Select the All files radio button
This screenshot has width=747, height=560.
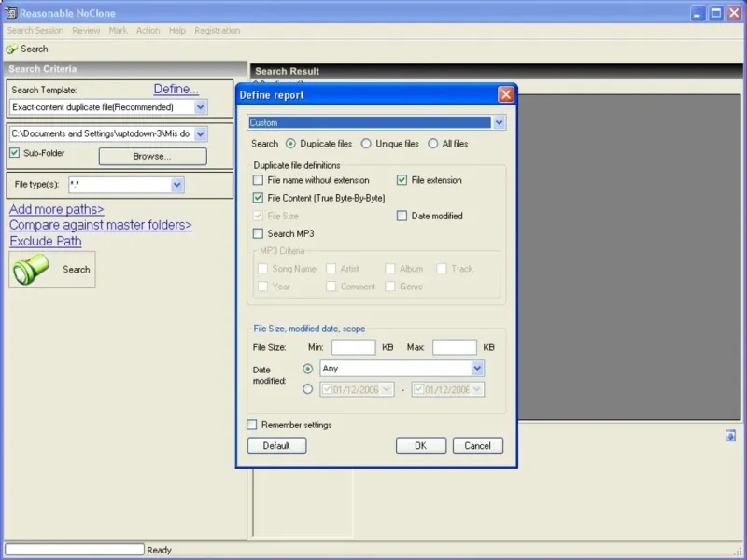tap(433, 144)
